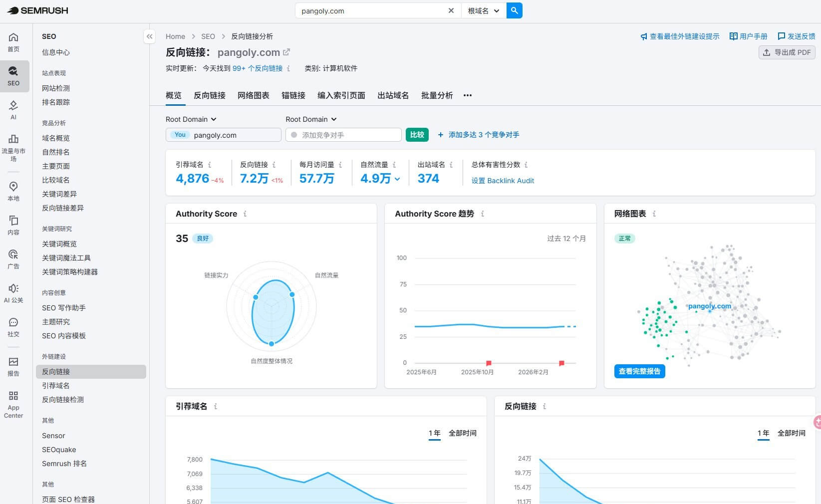This screenshot has width=821, height=504.
Task: Click SEO breadcrumb link
Action: pos(208,36)
